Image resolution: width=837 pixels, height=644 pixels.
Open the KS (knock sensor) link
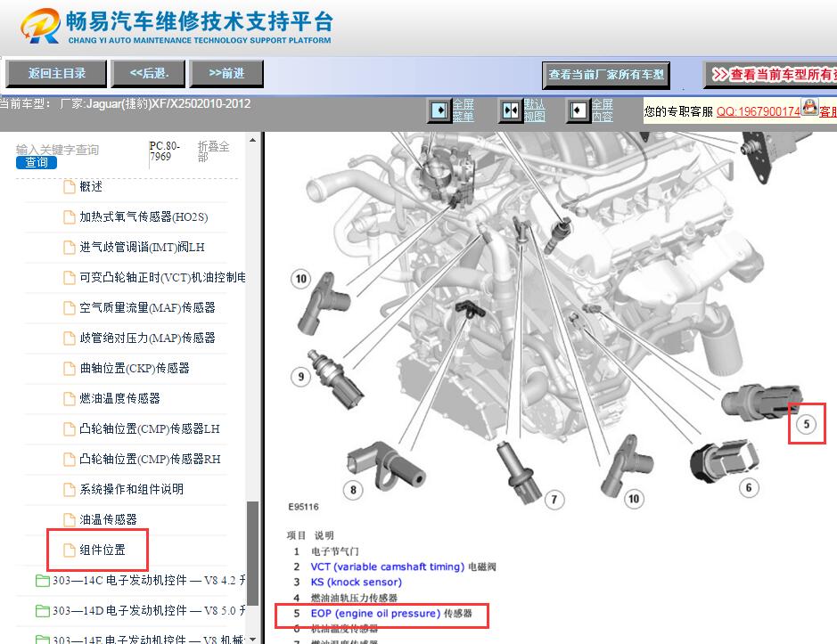coord(356,583)
